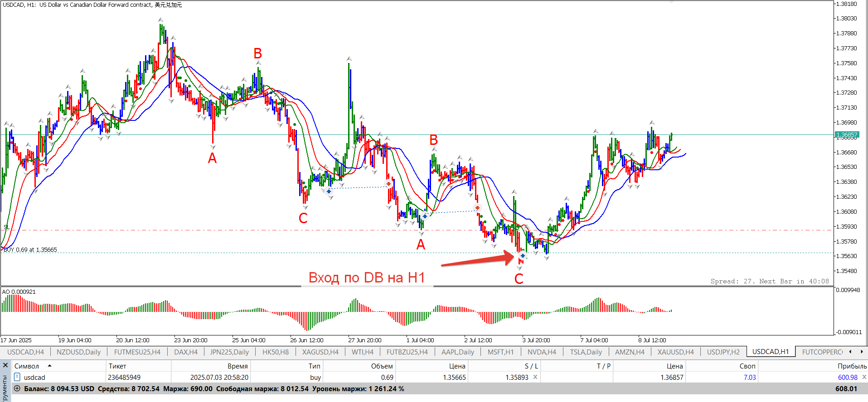Image resolution: width=868 pixels, height=402 pixels.
Task: Click the empty T / P cell for usdcad
Action: [577, 377]
